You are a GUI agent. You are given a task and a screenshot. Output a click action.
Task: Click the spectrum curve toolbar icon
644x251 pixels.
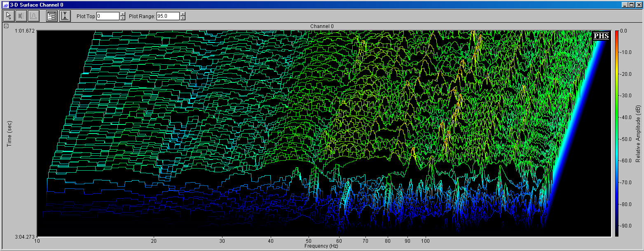(x=33, y=16)
